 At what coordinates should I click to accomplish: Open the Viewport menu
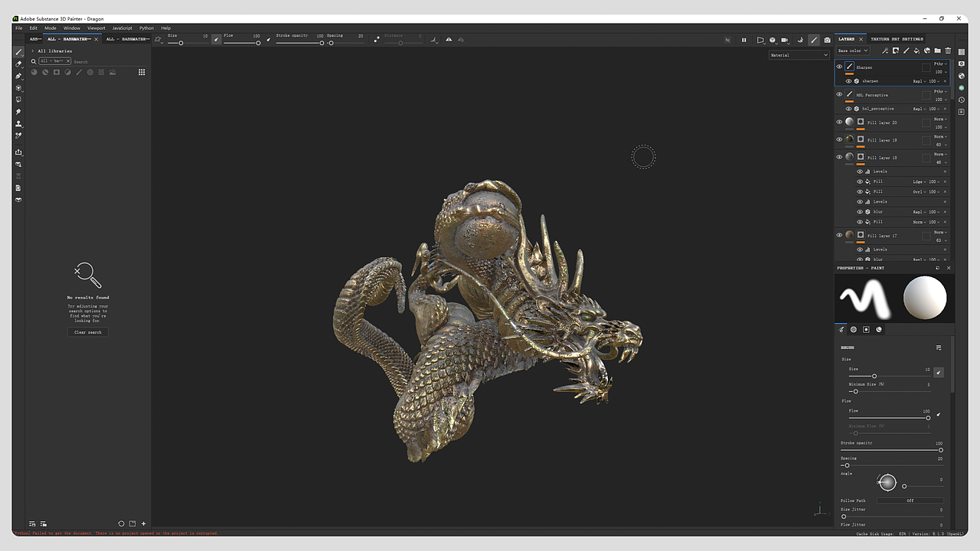[96, 28]
